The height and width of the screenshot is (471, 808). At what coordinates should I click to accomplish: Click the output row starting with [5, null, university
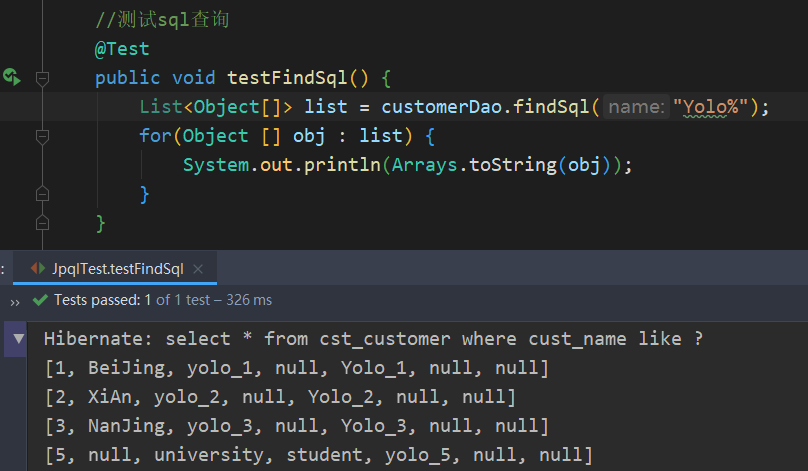(318, 455)
